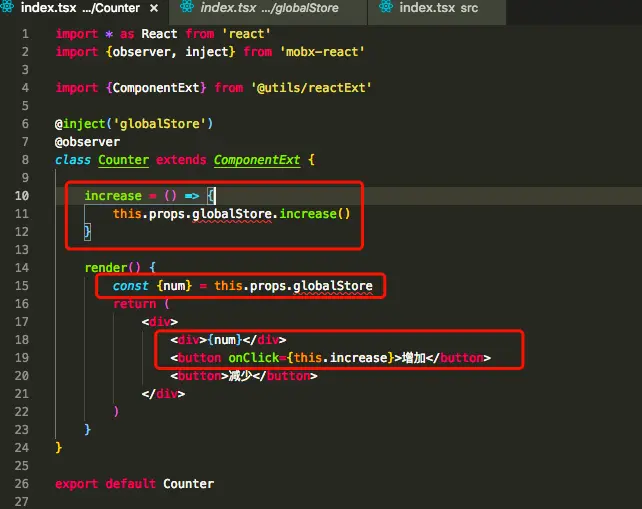
Task: Click line number 1 in the gutter
Action: [25, 34]
